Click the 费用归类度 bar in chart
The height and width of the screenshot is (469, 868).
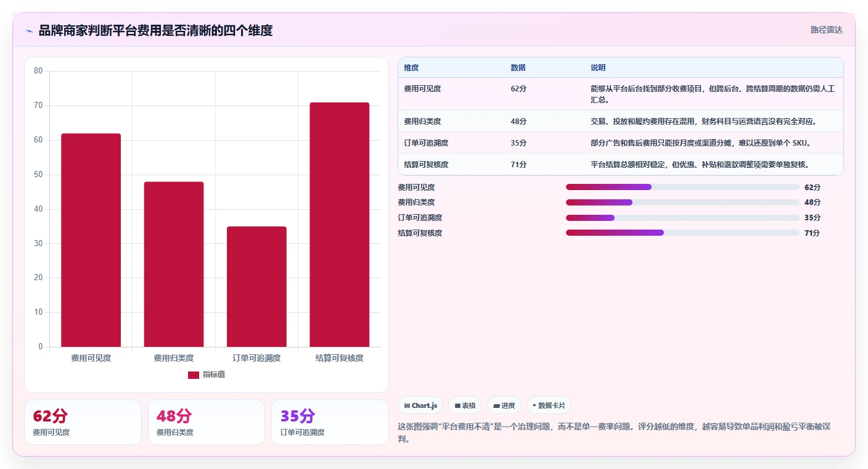point(174,264)
